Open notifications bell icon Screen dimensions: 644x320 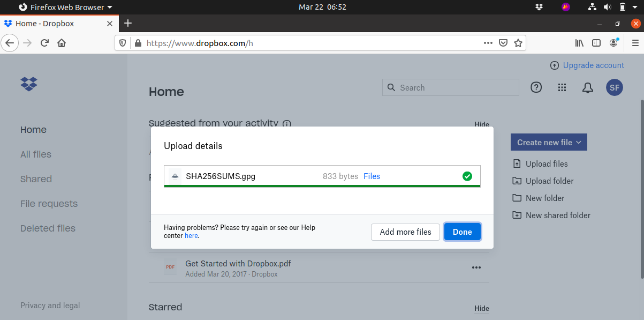click(588, 88)
